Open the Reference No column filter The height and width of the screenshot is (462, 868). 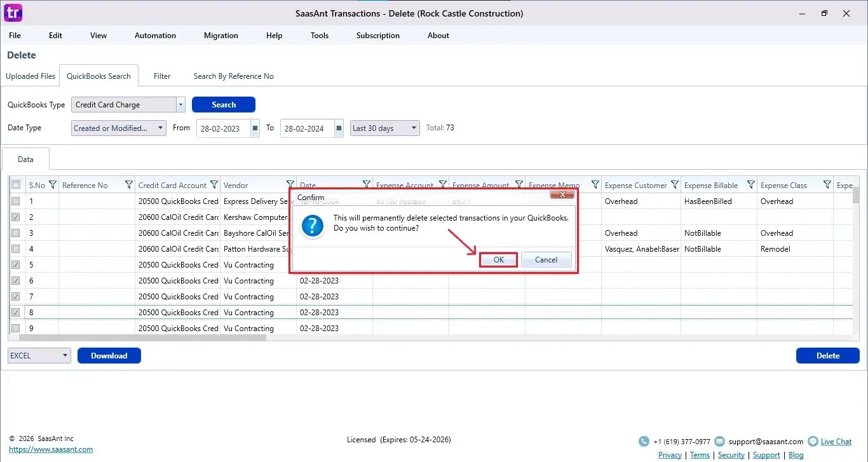(x=129, y=185)
